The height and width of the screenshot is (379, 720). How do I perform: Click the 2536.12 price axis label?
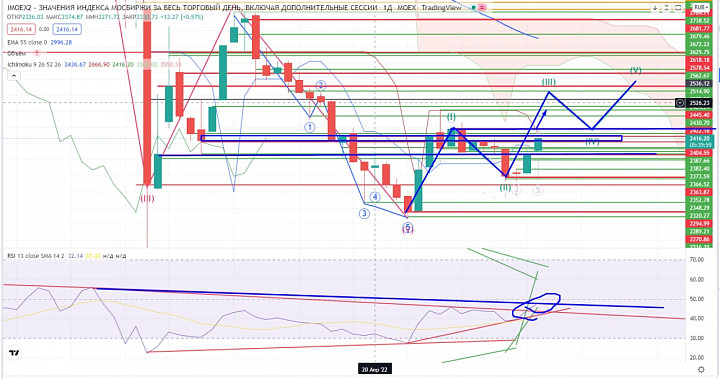(x=699, y=84)
